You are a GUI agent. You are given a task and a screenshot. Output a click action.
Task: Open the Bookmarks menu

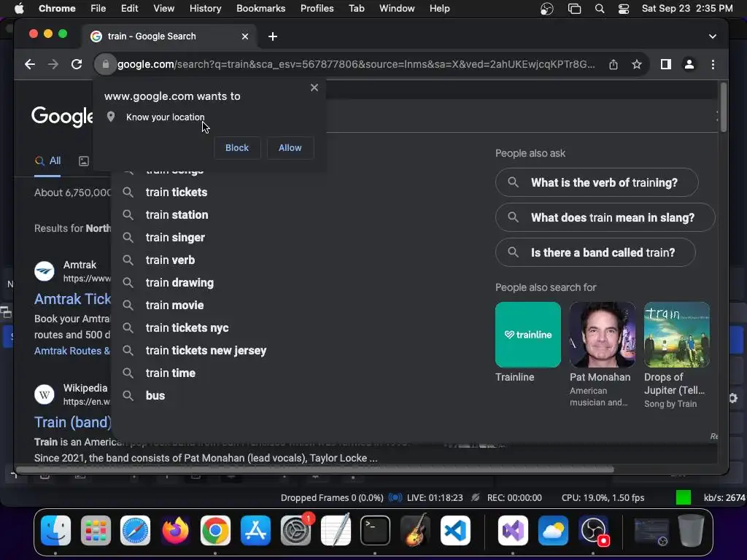260,9
